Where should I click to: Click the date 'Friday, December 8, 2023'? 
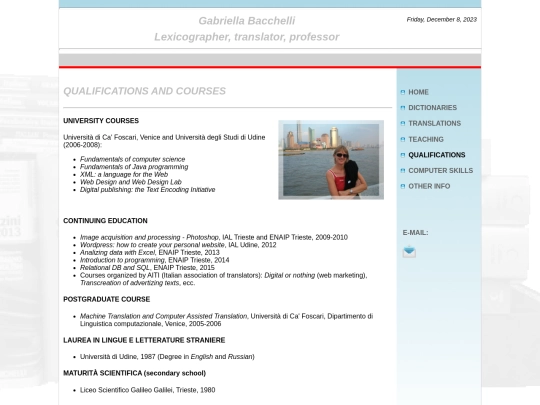click(x=442, y=20)
